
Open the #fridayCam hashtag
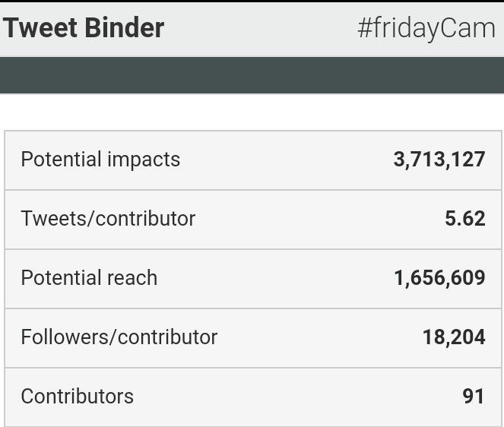point(426,28)
